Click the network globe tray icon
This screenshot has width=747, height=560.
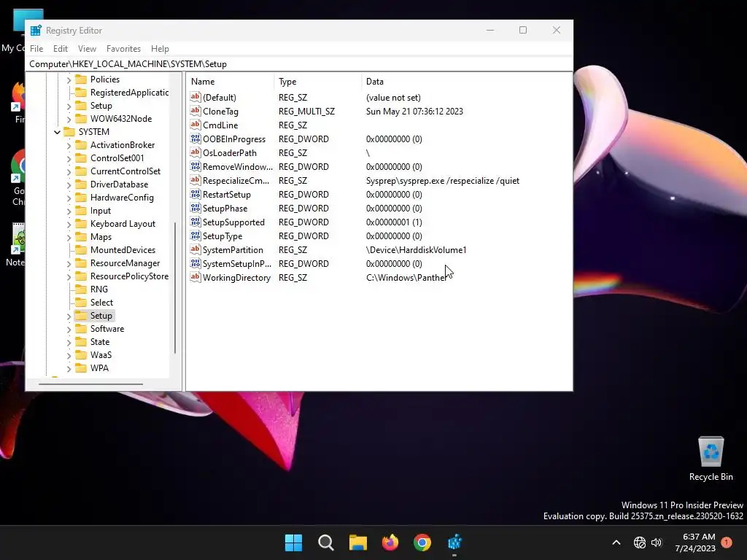click(x=639, y=542)
